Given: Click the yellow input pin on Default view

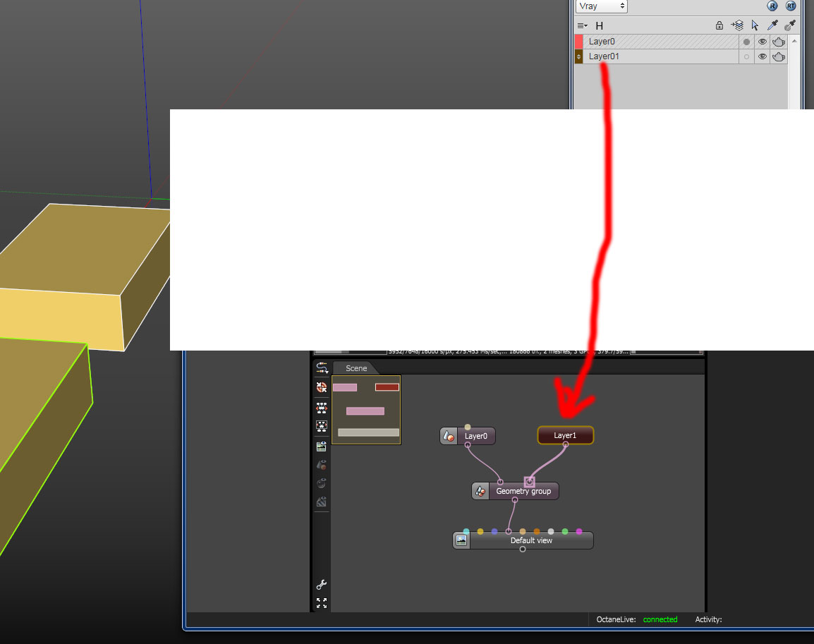Looking at the screenshot, I should pyautogui.click(x=480, y=531).
